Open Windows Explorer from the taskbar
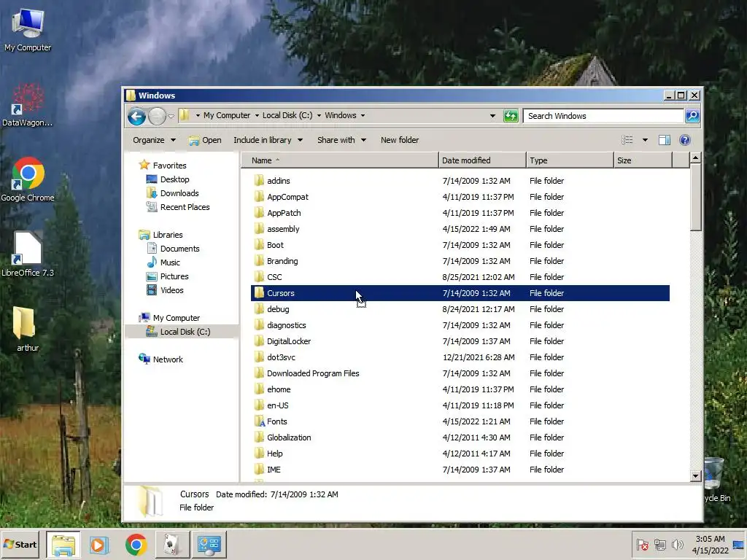747x560 pixels. [x=63, y=545]
